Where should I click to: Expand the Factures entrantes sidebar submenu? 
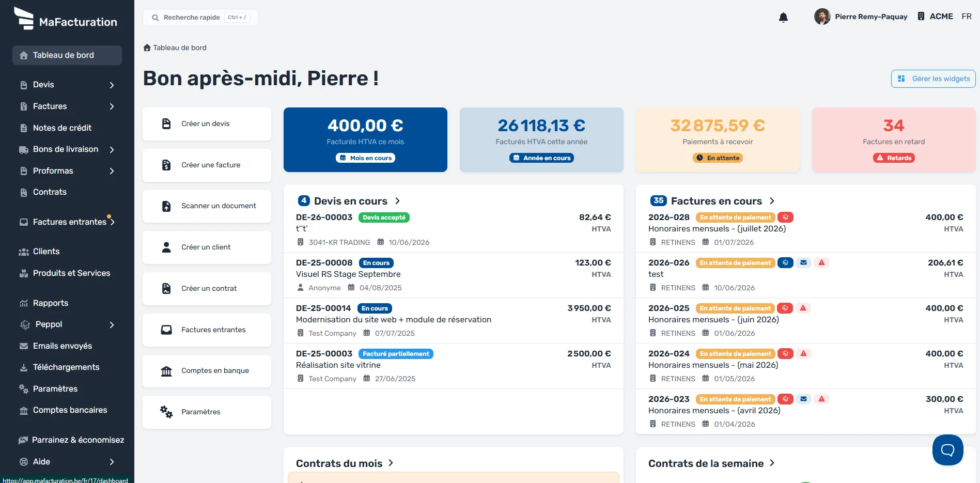112,222
